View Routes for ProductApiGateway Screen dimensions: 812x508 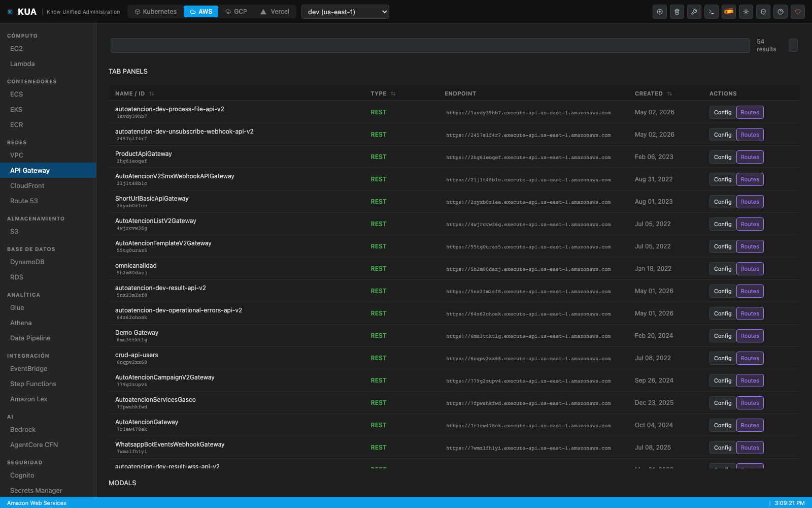pyautogui.click(x=750, y=157)
